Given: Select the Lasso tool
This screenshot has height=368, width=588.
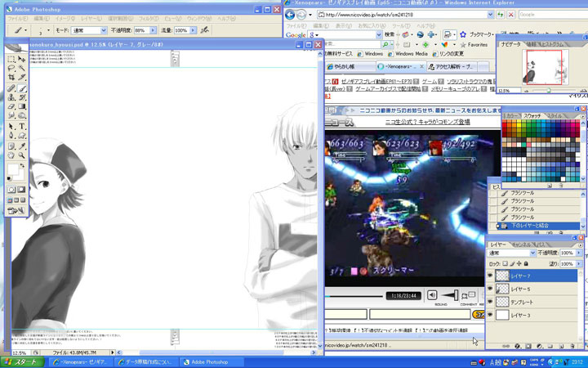Looking at the screenshot, I should (11, 69).
